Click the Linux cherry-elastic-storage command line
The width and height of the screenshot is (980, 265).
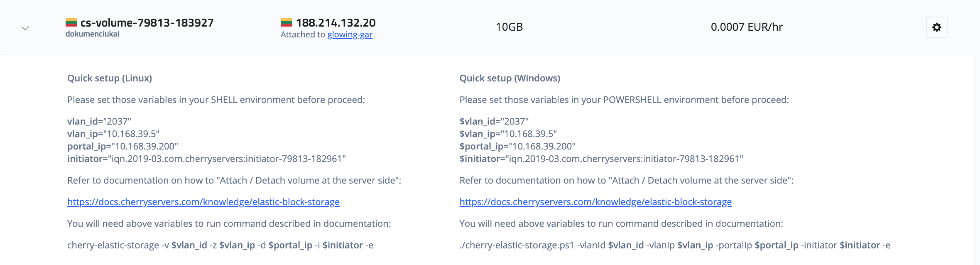coord(220,245)
